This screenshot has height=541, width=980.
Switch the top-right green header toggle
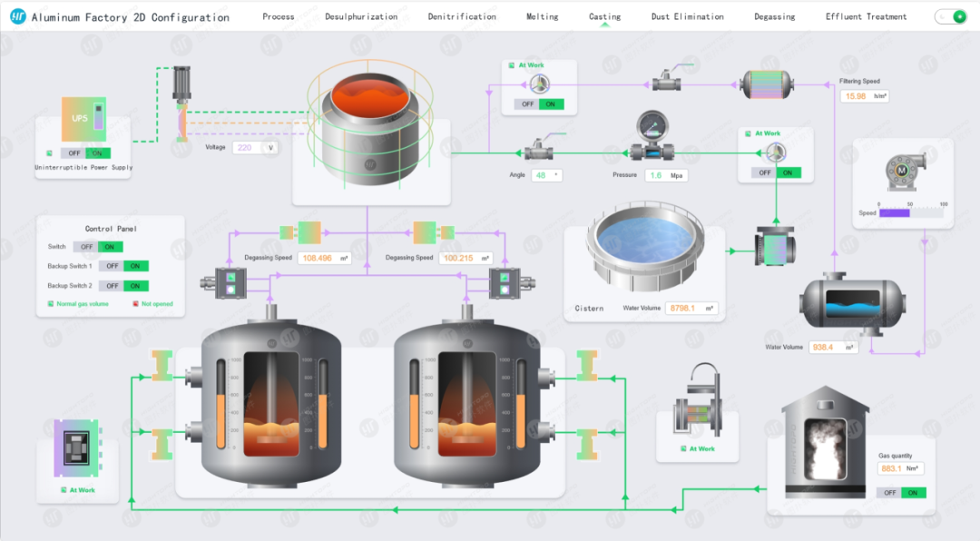point(952,16)
